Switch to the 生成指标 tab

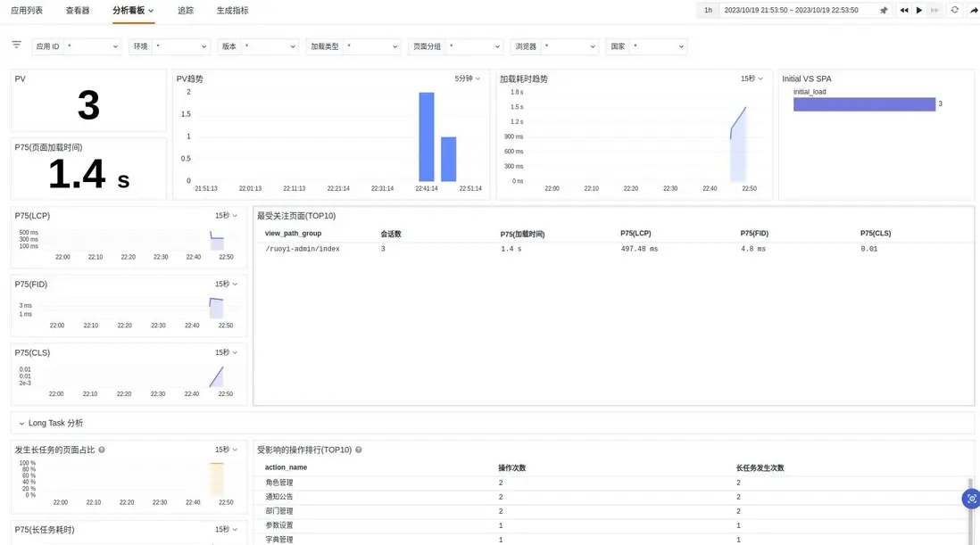tap(232, 11)
